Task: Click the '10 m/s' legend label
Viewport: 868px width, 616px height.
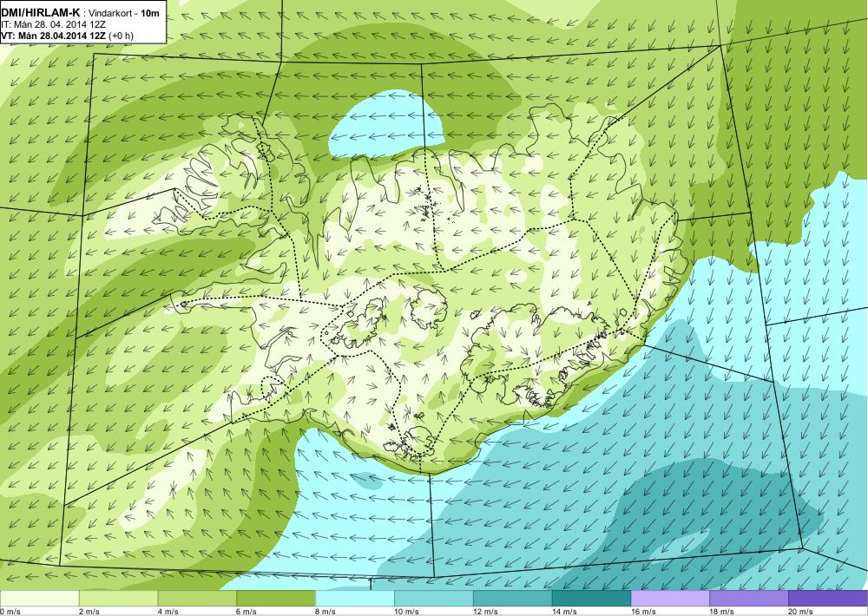Action: point(406,612)
